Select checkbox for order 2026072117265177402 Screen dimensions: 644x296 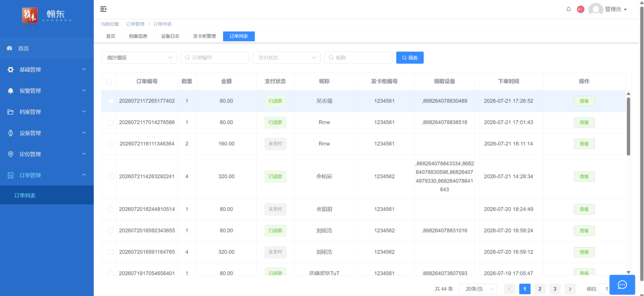(x=111, y=101)
